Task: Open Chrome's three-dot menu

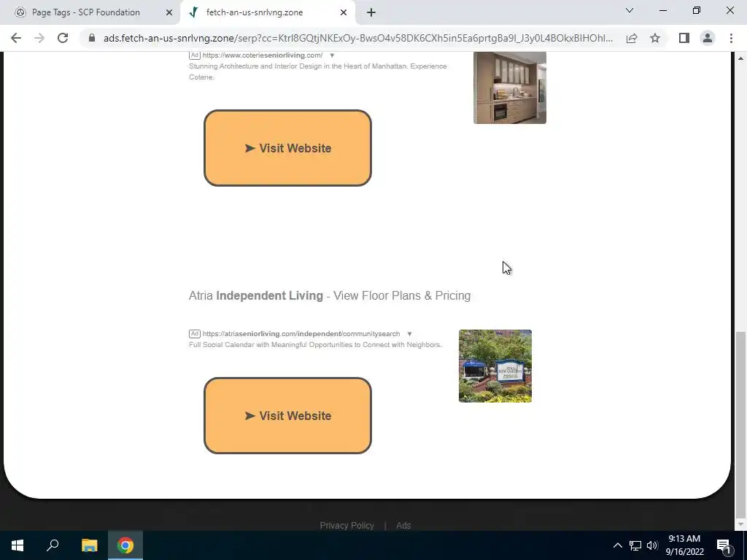Action: click(731, 38)
